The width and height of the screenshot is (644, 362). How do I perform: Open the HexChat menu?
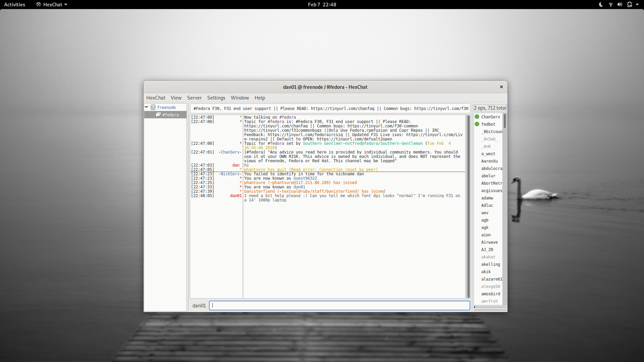[x=156, y=98]
